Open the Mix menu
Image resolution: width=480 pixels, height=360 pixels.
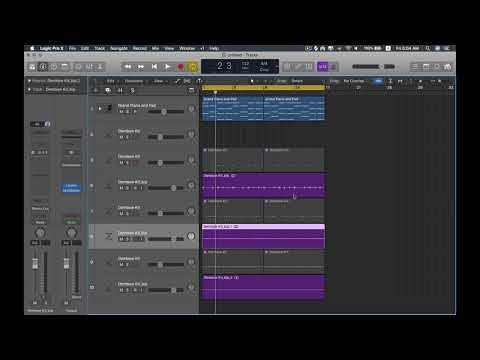[155, 48]
